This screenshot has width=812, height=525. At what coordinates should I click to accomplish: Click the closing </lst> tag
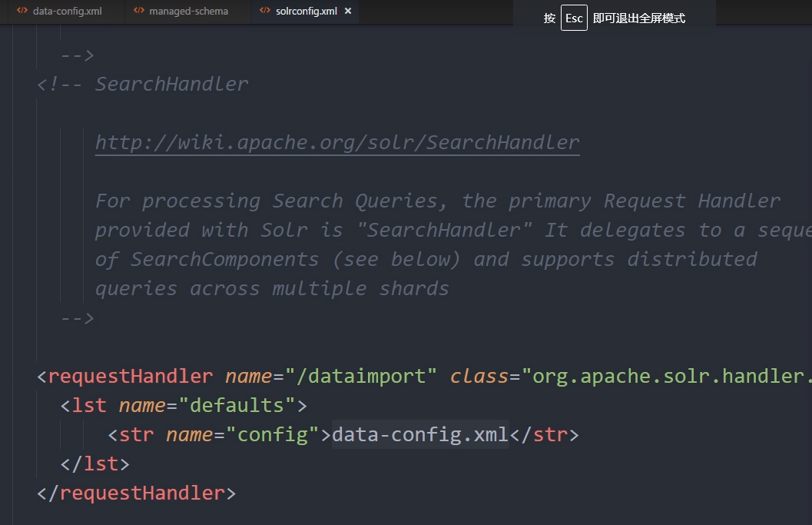pos(94,464)
